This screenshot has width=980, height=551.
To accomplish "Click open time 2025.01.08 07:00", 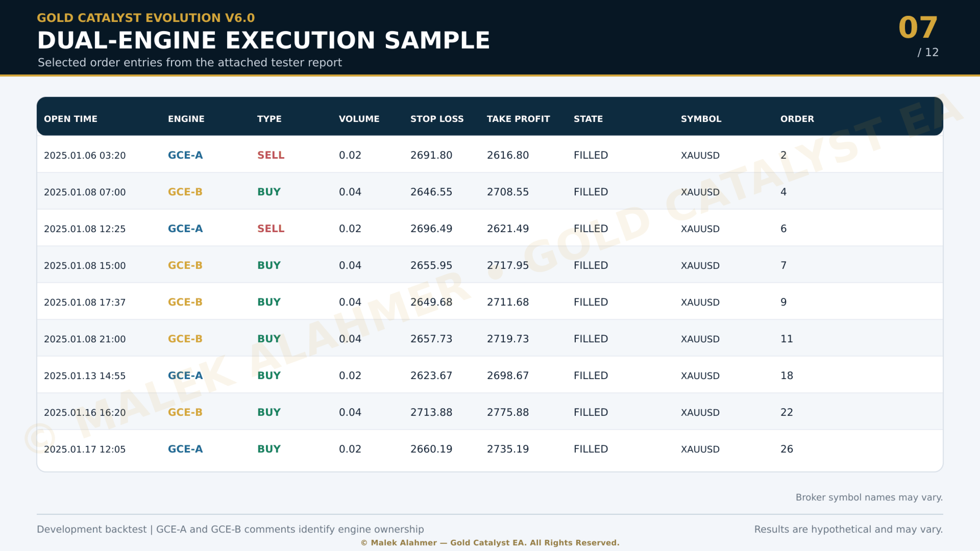I will [85, 192].
